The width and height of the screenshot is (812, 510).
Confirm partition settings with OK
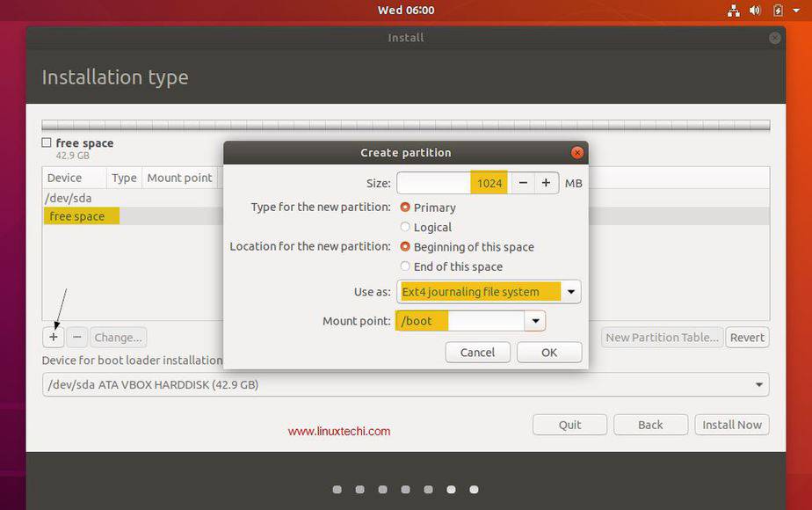pyautogui.click(x=548, y=352)
